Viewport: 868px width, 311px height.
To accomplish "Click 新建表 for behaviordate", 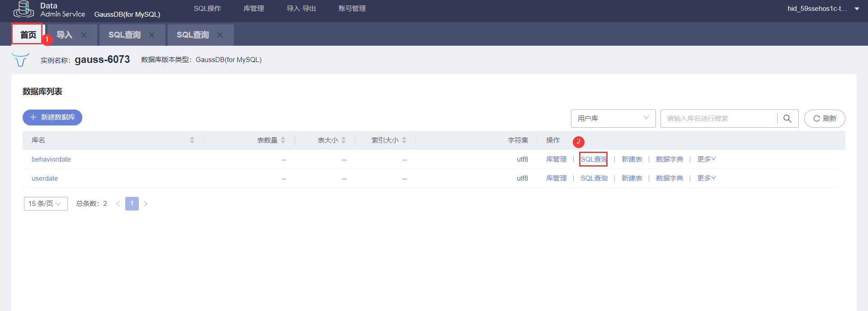I will (x=632, y=159).
